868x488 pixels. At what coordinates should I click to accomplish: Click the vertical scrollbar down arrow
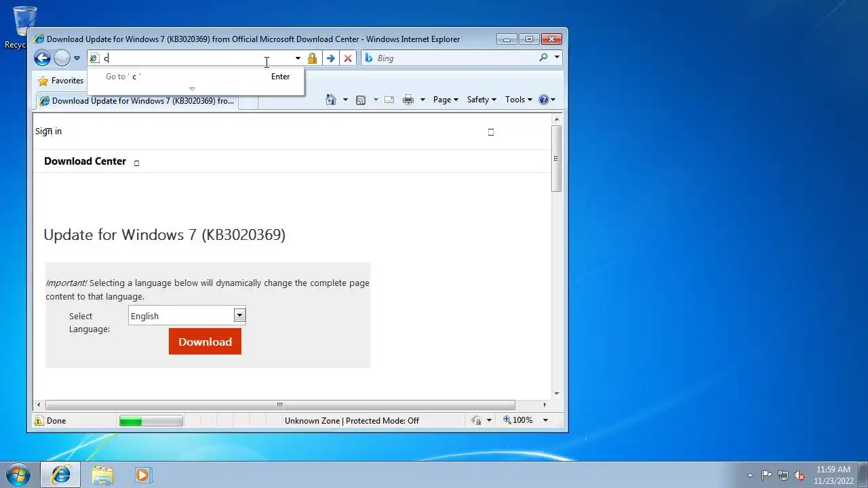coord(557,393)
